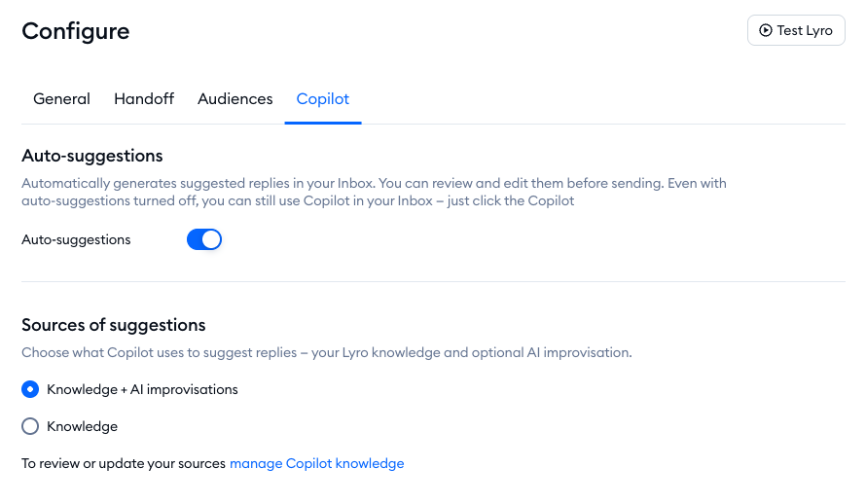866x504 pixels.
Task: Click the 'Knowledge + AI improvisations' label text
Action: point(142,389)
